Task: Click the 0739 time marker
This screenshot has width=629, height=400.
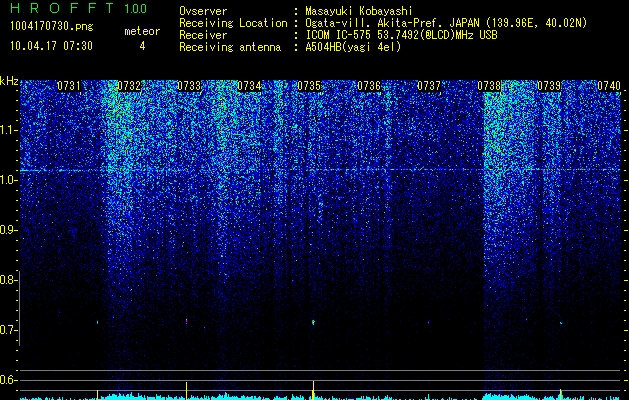Action: click(549, 86)
